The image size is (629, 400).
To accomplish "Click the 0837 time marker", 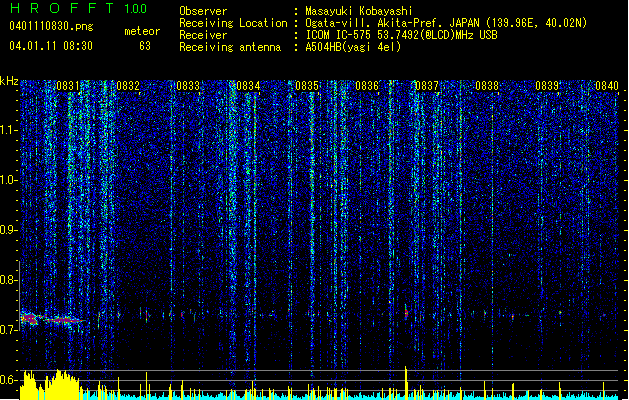I will pyautogui.click(x=427, y=86).
